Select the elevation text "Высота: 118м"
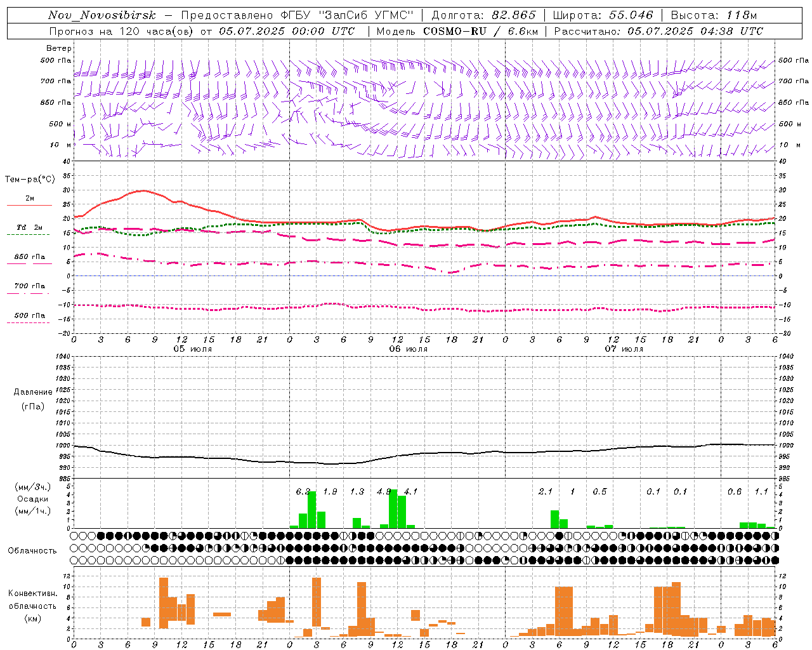Screen dimensions: 812x650 [x=714, y=15]
